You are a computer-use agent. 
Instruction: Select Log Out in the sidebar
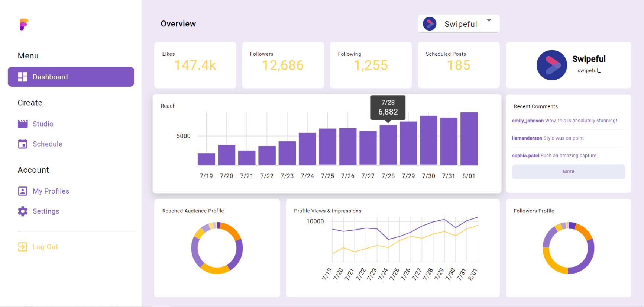[x=45, y=247]
